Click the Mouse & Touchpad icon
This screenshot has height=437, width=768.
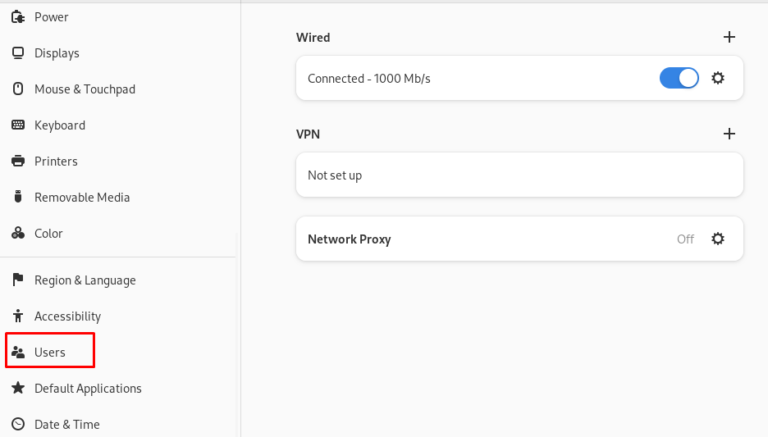(x=17, y=89)
